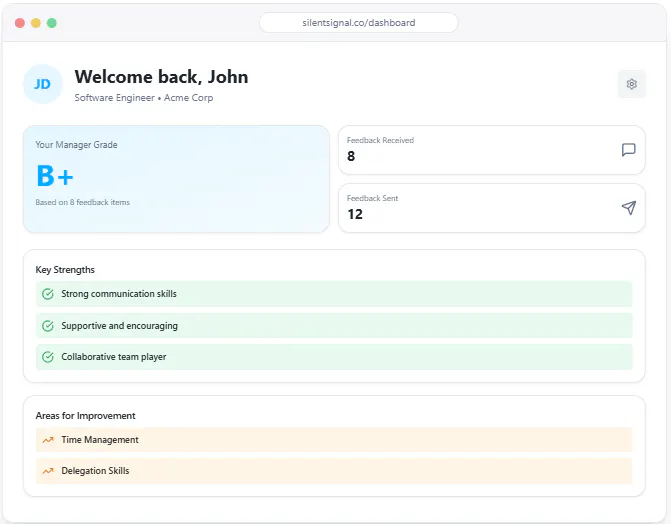
Task: Select the 'Delegation Skills' improvement row
Action: (334, 471)
